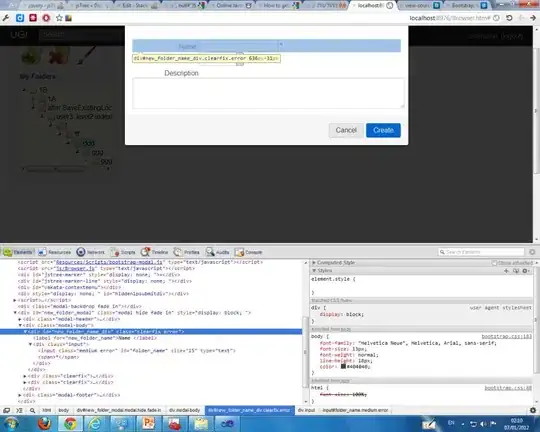
Task: Switch to the Resources panel
Action: coord(54,252)
